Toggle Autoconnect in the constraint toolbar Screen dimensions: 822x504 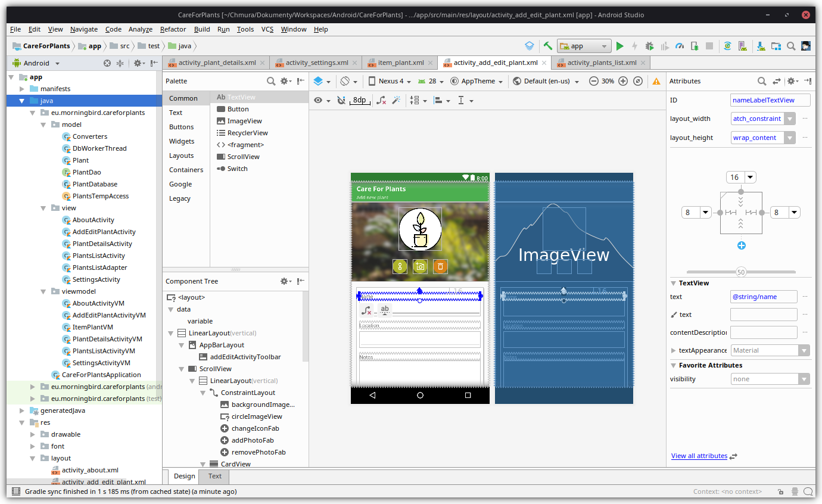340,100
